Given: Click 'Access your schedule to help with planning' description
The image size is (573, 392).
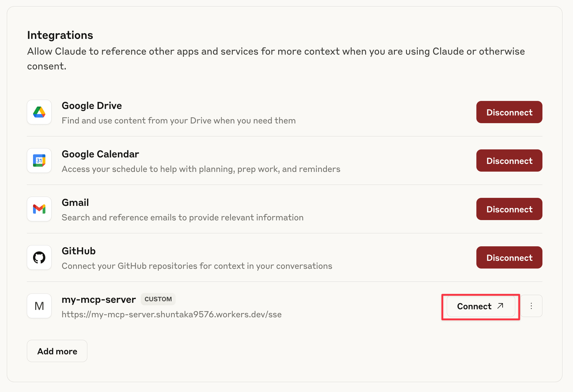Looking at the screenshot, I should click(x=201, y=169).
